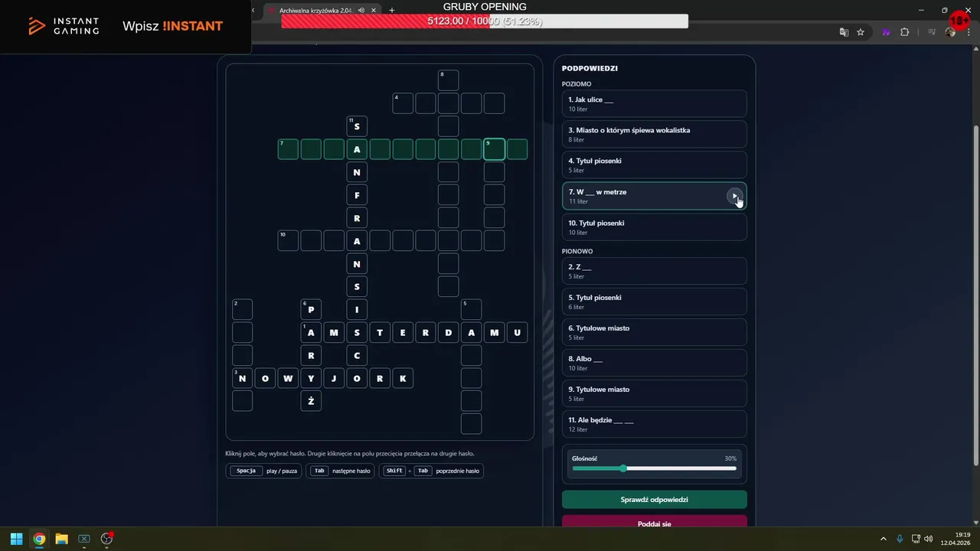The height and width of the screenshot is (551, 980).
Task: Select clue 11. Ale będzie ___ ___
Action: click(654, 424)
